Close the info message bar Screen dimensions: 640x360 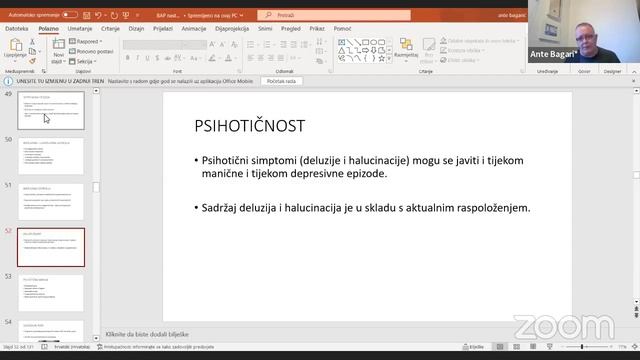(x=633, y=81)
